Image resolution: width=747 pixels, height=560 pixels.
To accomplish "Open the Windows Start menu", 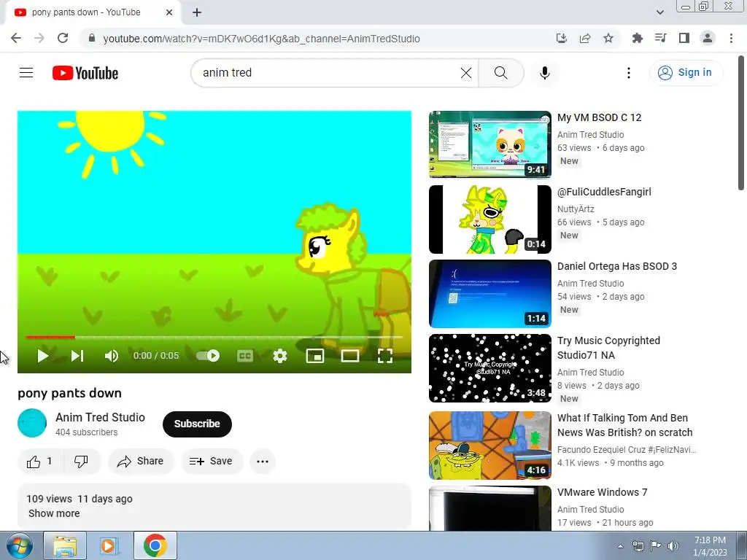I will coord(20,545).
